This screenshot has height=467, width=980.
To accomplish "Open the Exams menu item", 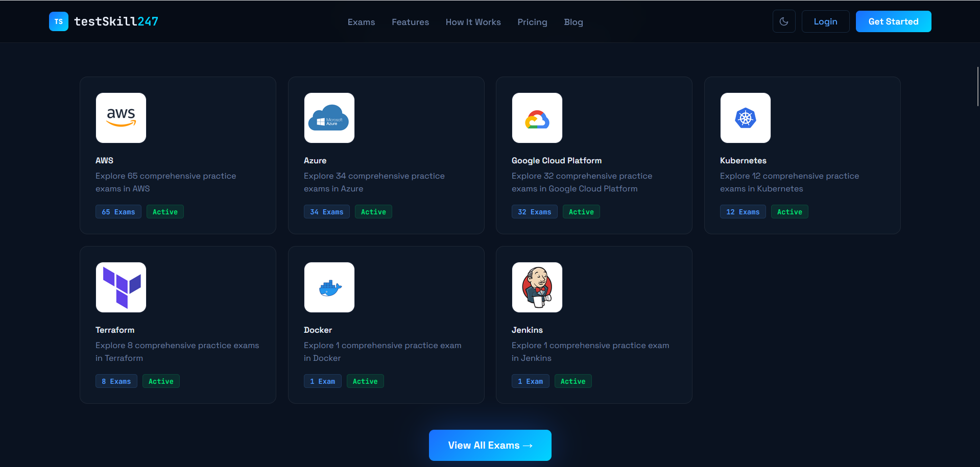I will pyautogui.click(x=361, y=22).
